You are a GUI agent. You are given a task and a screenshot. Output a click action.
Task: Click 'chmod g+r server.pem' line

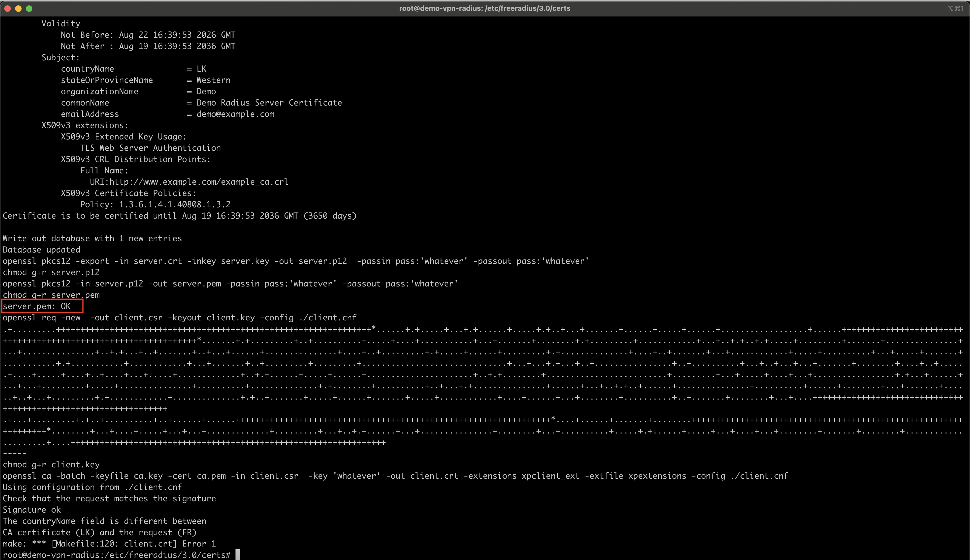point(51,295)
